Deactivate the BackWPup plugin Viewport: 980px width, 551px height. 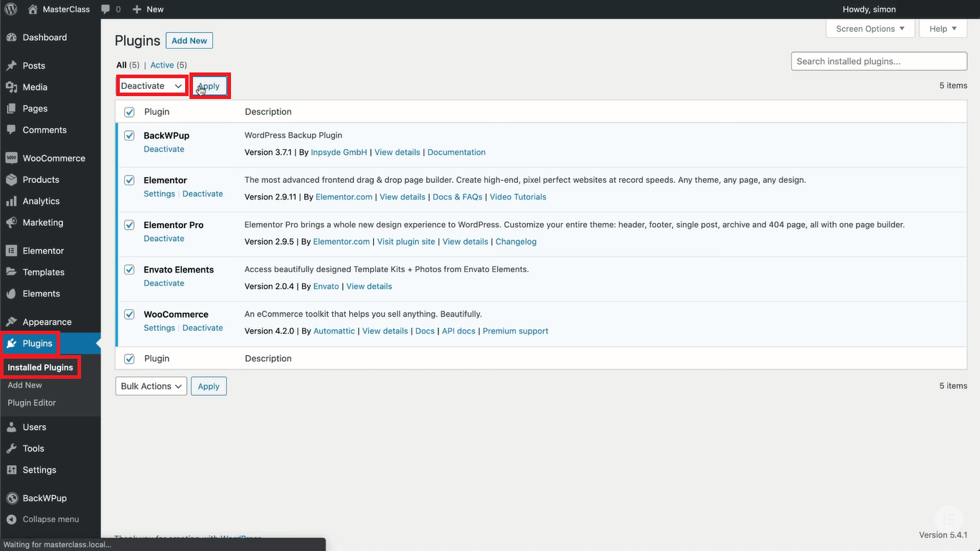click(x=164, y=149)
